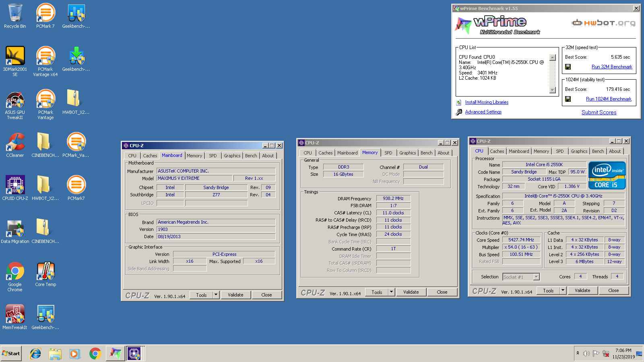
Task: Click Model field MAXIMUS V EXTREME
Action: 194,178
